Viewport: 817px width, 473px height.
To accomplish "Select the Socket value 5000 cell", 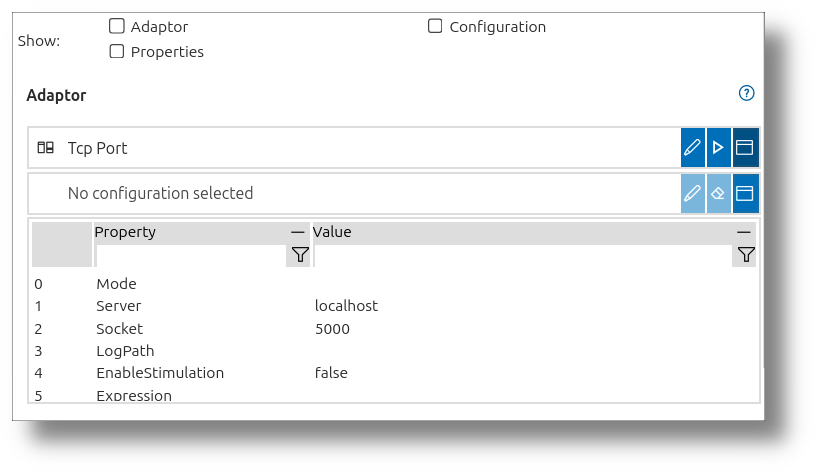I will [x=332, y=329].
